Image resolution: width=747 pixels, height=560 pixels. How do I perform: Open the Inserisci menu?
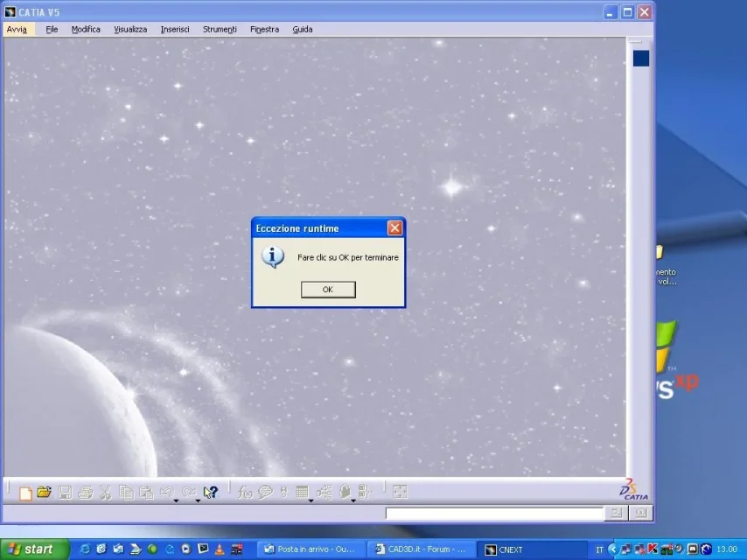point(175,29)
